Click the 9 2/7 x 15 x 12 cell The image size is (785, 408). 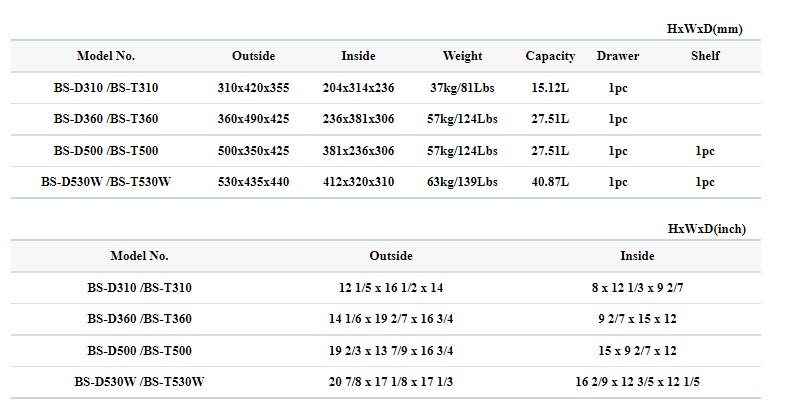tap(637, 319)
